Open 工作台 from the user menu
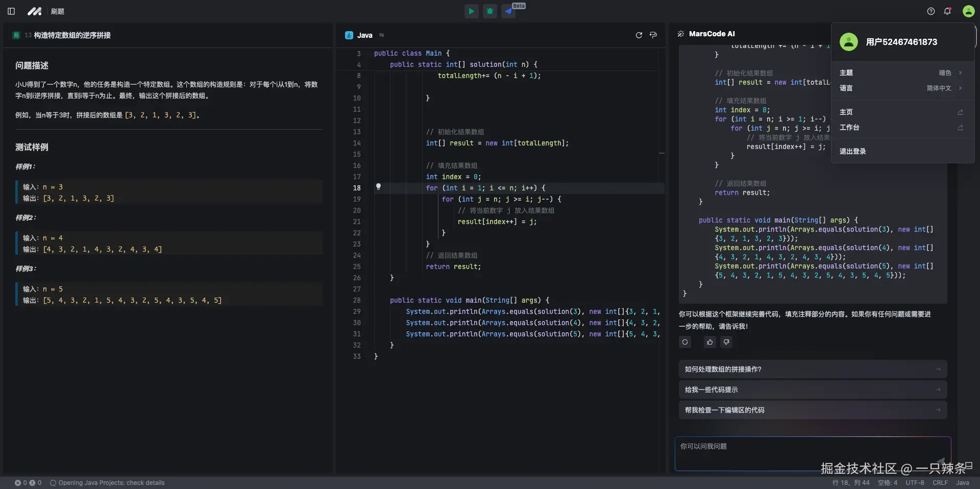Viewport: 980px width, 489px height. tap(902, 128)
